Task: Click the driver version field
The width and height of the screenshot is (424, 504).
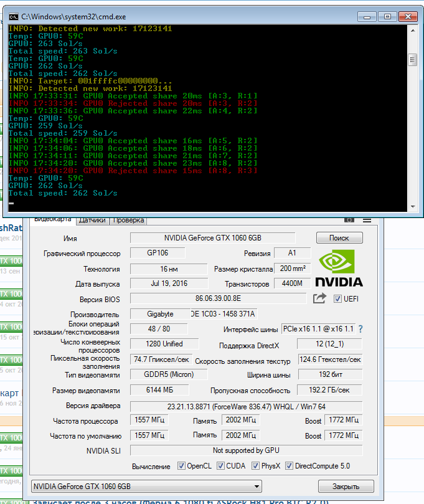Action: [247, 407]
